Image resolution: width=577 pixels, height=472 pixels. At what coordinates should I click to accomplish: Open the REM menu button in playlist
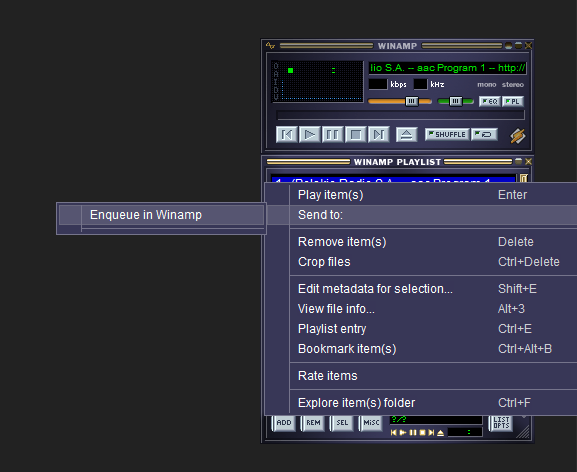pyautogui.click(x=313, y=423)
